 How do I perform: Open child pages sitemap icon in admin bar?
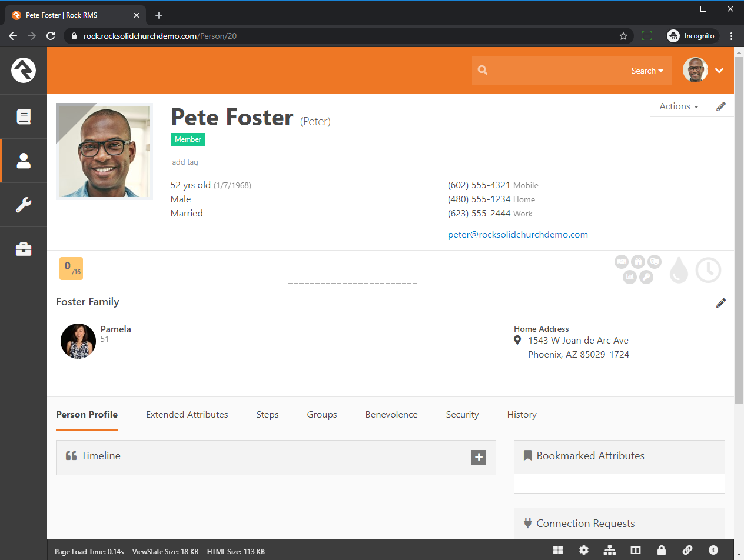tap(610, 550)
